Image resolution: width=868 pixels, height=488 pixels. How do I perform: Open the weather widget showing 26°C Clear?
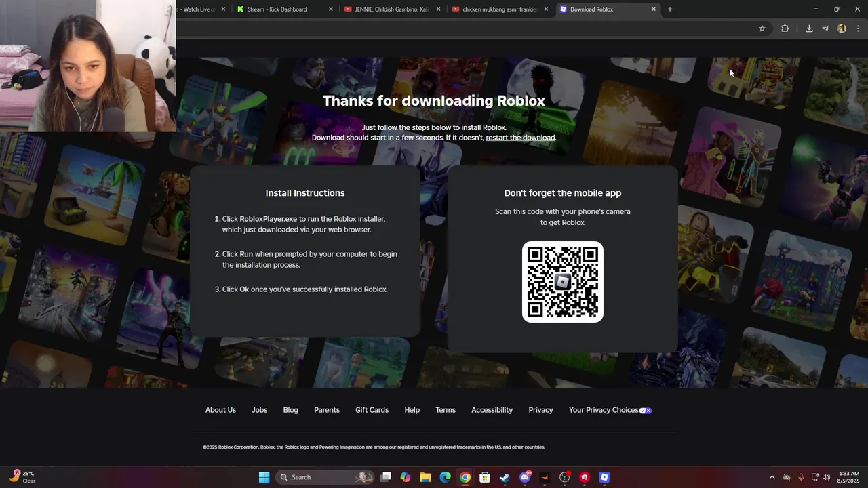22,477
